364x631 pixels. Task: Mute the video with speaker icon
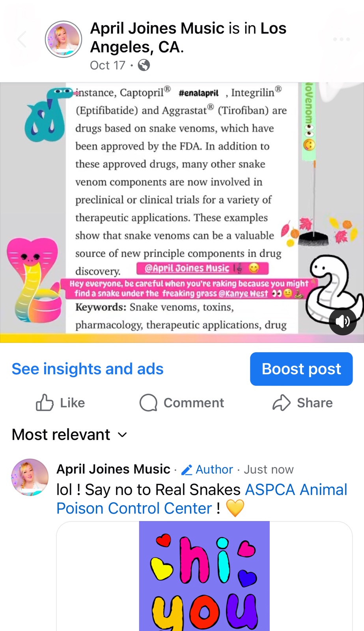[342, 321]
